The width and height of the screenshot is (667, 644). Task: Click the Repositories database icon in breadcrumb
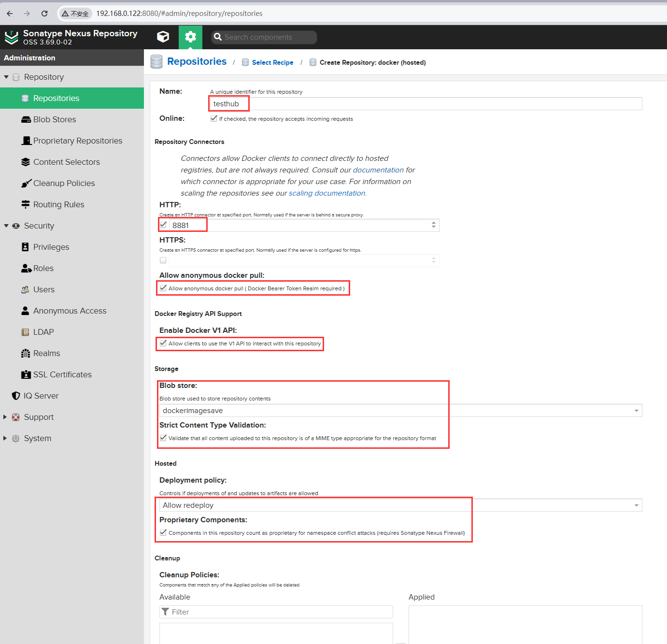click(156, 62)
